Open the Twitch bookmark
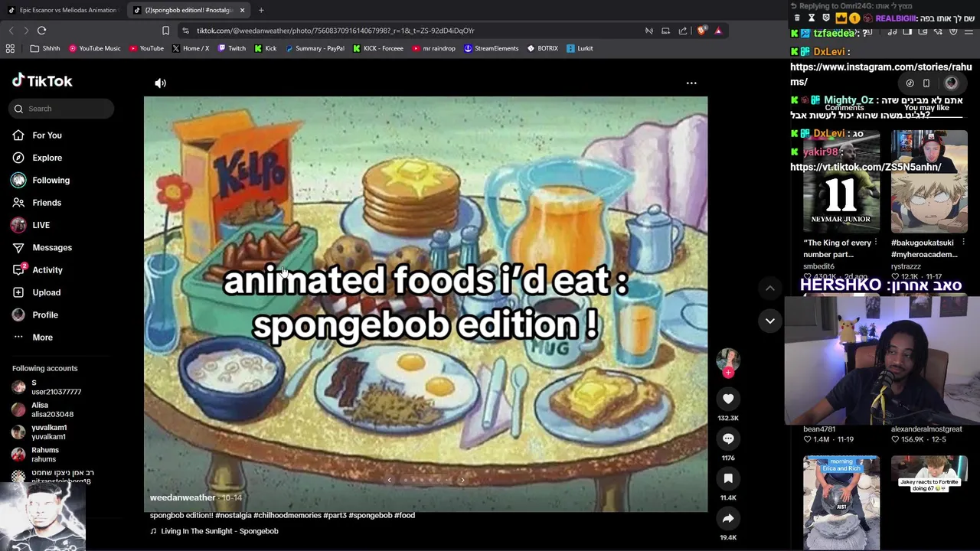The image size is (980, 551). coord(232,48)
